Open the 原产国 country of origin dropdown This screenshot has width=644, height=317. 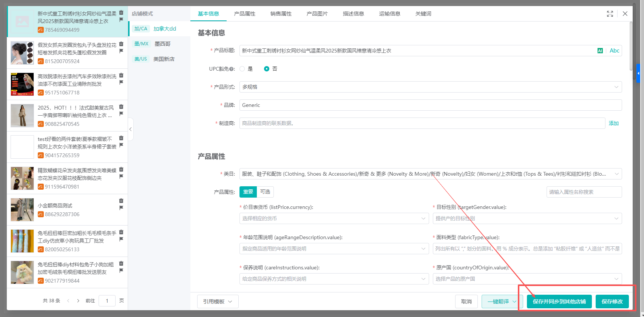527,279
